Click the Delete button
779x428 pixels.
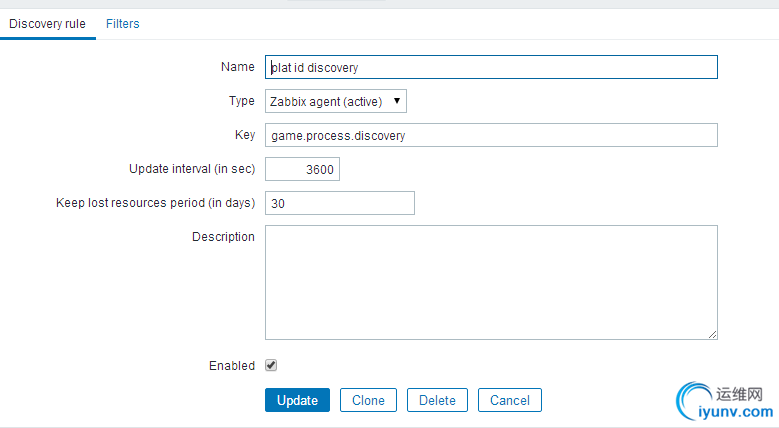(x=437, y=400)
